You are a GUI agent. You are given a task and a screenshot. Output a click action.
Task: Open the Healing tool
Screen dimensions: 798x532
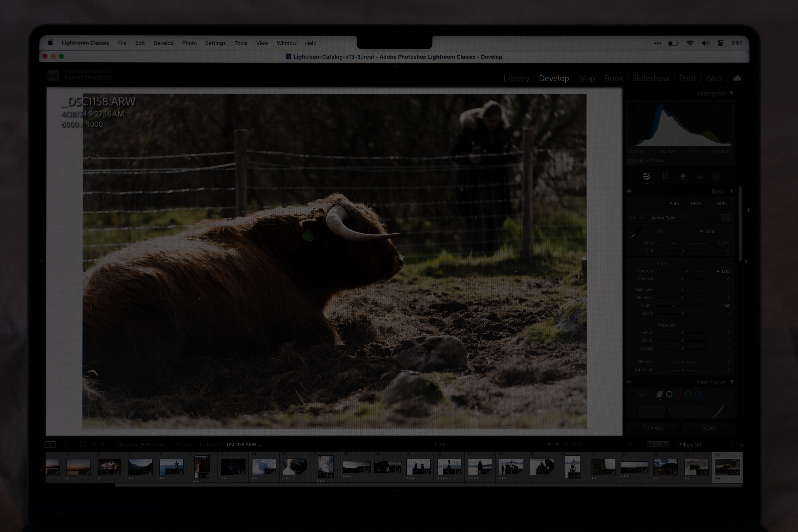pos(683,176)
